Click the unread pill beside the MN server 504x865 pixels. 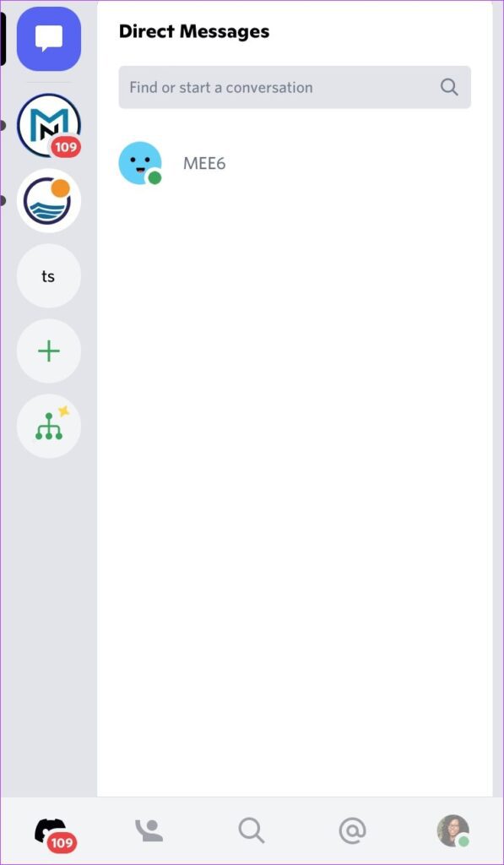(x=3, y=125)
